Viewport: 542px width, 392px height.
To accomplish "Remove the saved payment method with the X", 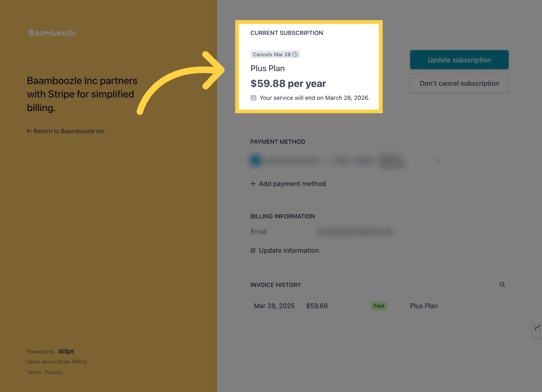I will tap(438, 160).
